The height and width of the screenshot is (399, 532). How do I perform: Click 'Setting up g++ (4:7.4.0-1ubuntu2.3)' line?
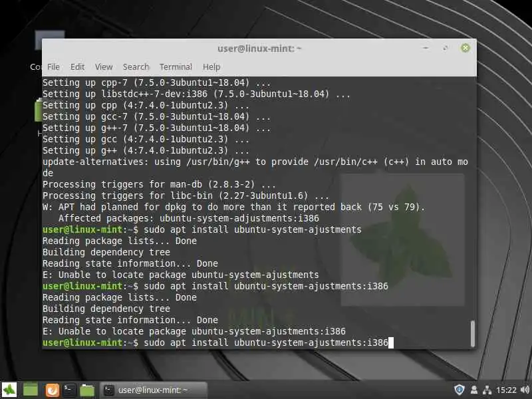pos(146,150)
